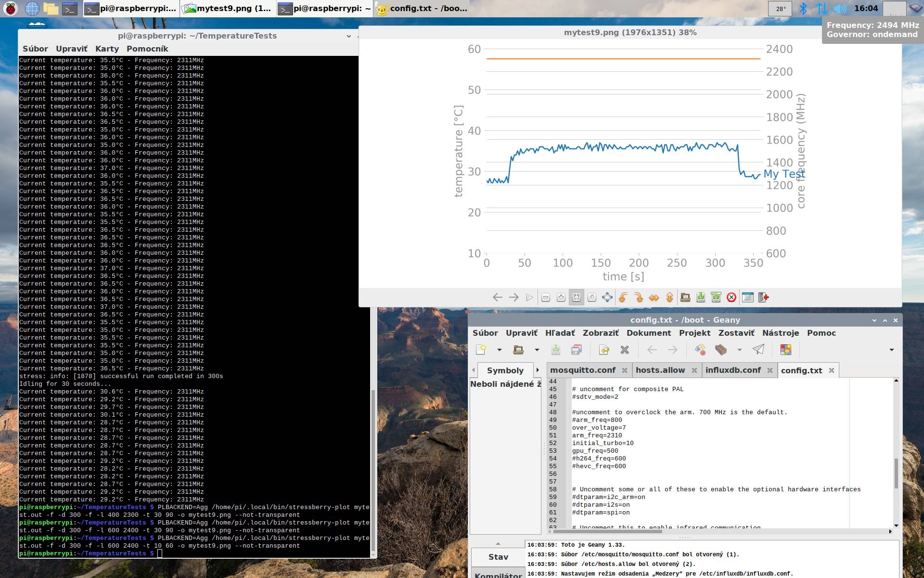Open the Dokument menu in Geany
The image size is (924, 578).
[x=648, y=333]
